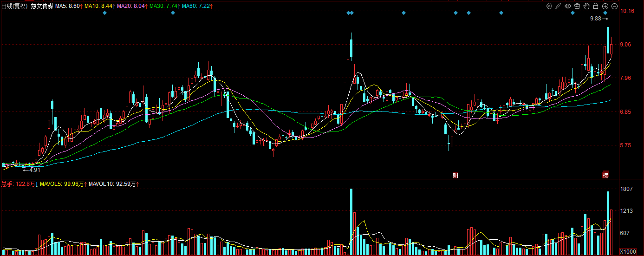This screenshot has width=644, height=256.
Task: Click the diamond marker above the 财 label
Action: pyautogui.click(x=456, y=13)
